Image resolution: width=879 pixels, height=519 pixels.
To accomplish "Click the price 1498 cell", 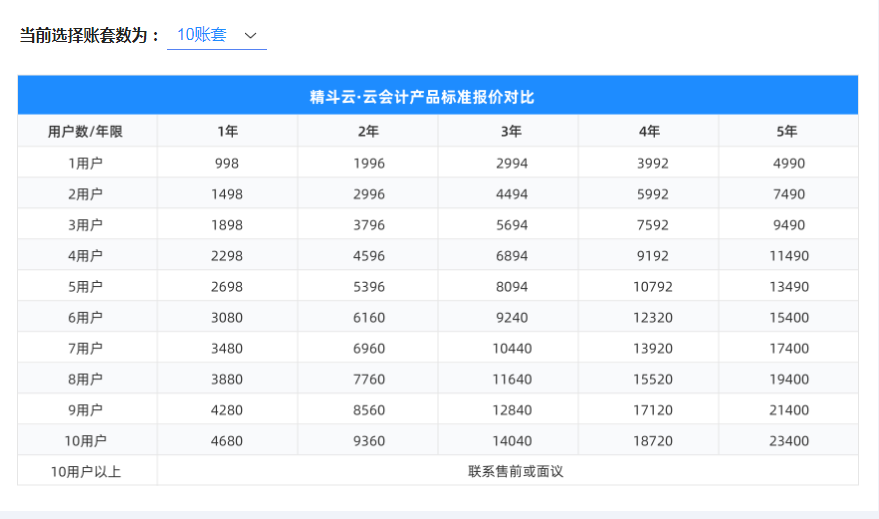I will [x=228, y=193].
